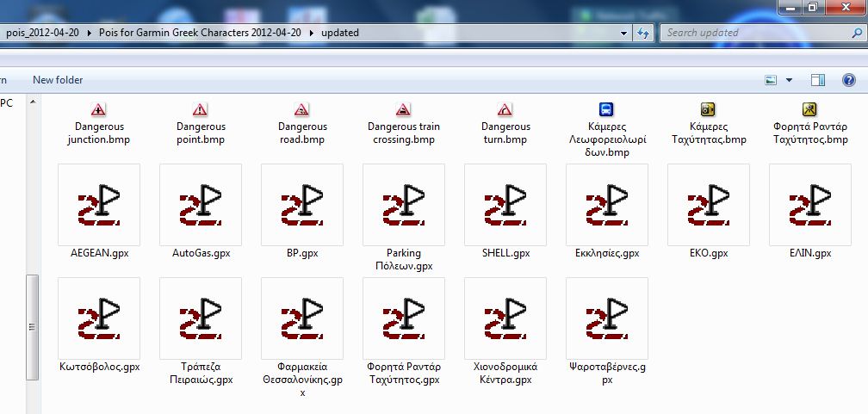Image resolution: width=868 pixels, height=414 pixels.
Task: Select the AutoGas.gpx file icon
Action: click(201, 205)
